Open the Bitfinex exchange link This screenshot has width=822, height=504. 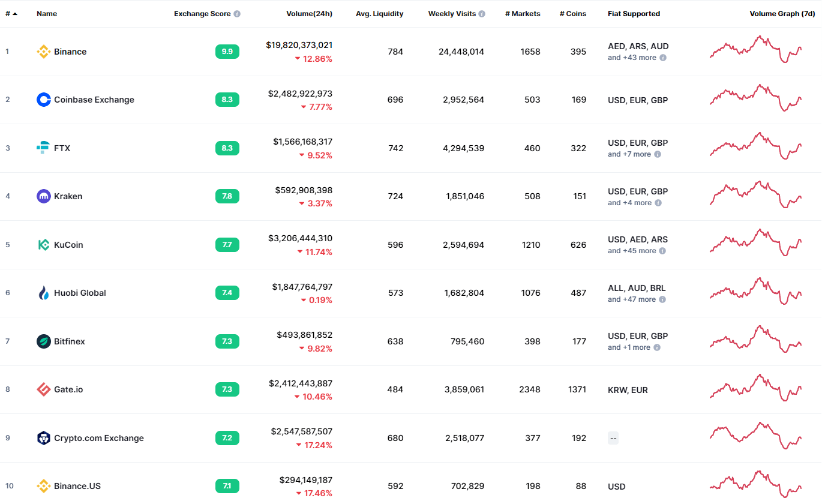(x=70, y=341)
